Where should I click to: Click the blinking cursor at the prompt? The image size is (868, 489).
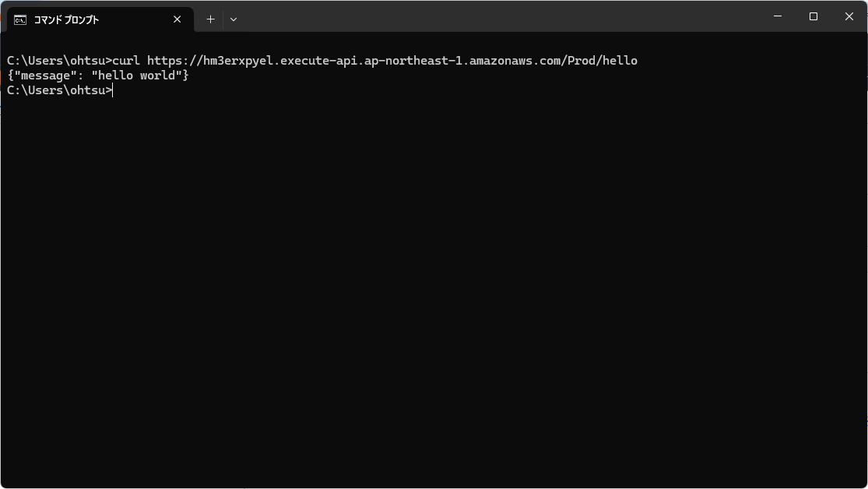[x=113, y=90]
